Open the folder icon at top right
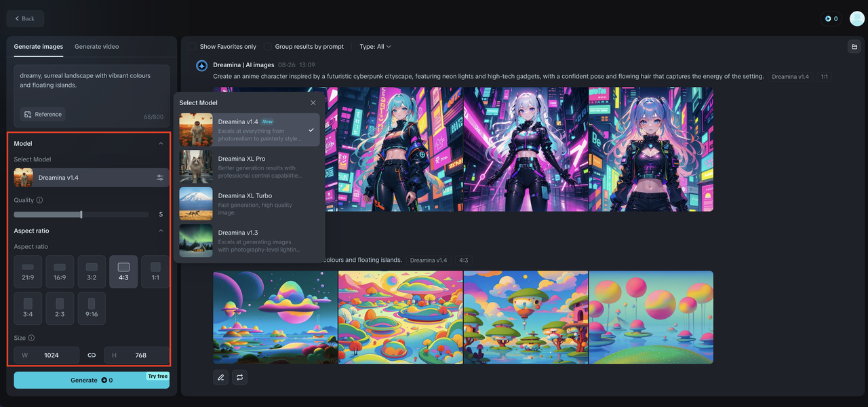 [x=854, y=47]
